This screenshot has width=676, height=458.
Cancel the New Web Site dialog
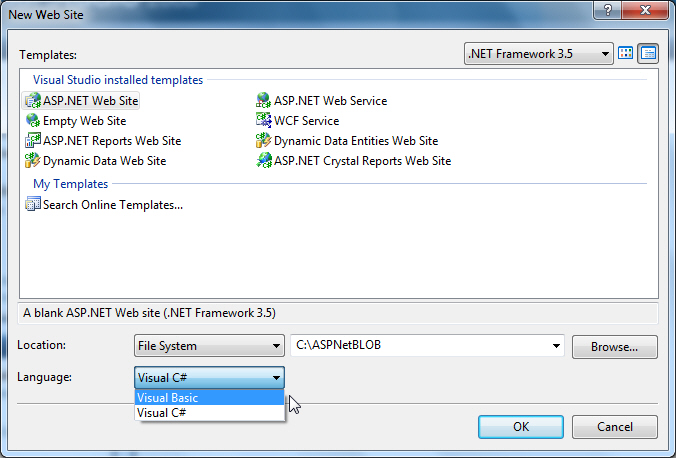coord(614,426)
